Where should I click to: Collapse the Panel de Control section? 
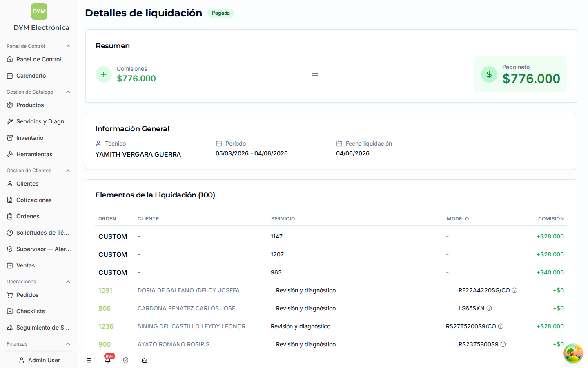pos(68,46)
